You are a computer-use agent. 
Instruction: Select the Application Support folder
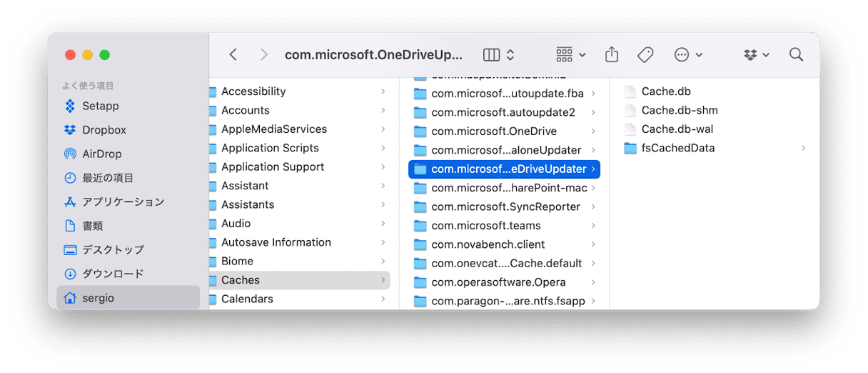pyautogui.click(x=272, y=166)
